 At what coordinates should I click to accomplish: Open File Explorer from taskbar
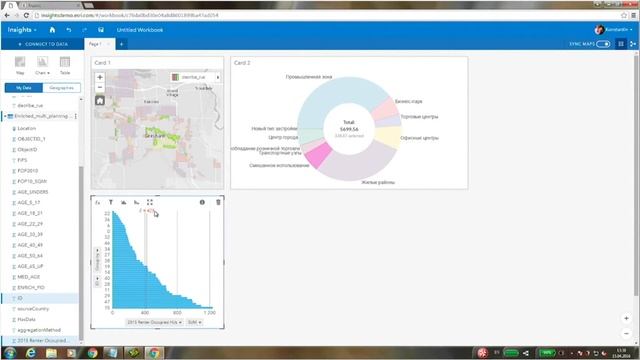[x=51, y=353]
